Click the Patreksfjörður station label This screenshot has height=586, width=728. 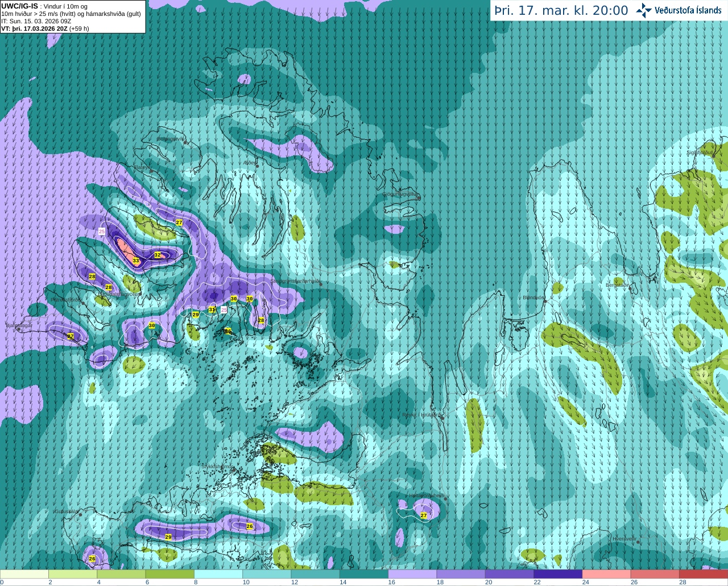click(66, 299)
